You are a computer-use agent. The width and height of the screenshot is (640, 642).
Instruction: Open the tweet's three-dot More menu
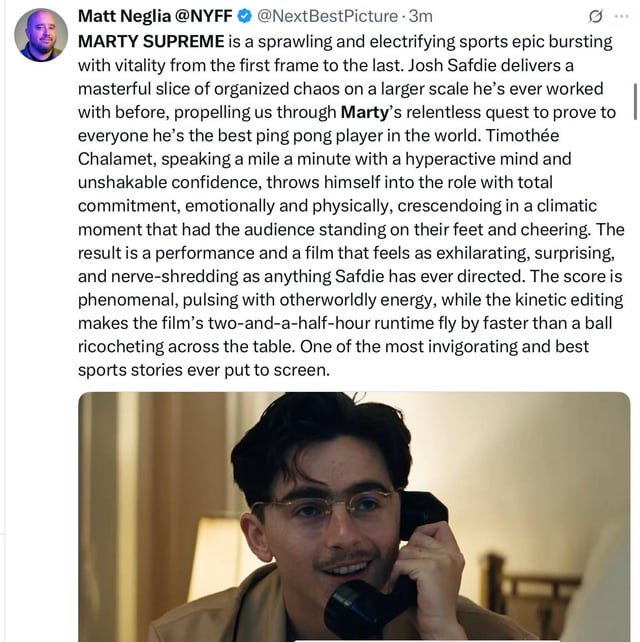click(x=625, y=16)
